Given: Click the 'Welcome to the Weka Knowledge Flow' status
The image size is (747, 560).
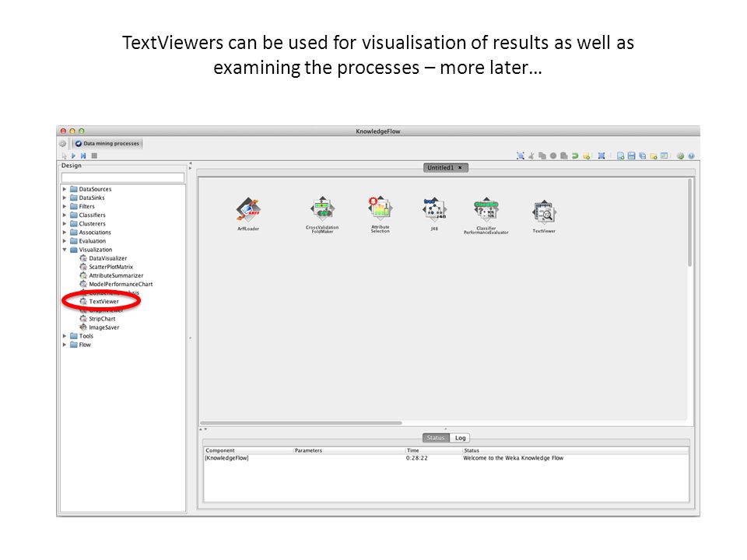Looking at the screenshot, I should (x=513, y=458).
